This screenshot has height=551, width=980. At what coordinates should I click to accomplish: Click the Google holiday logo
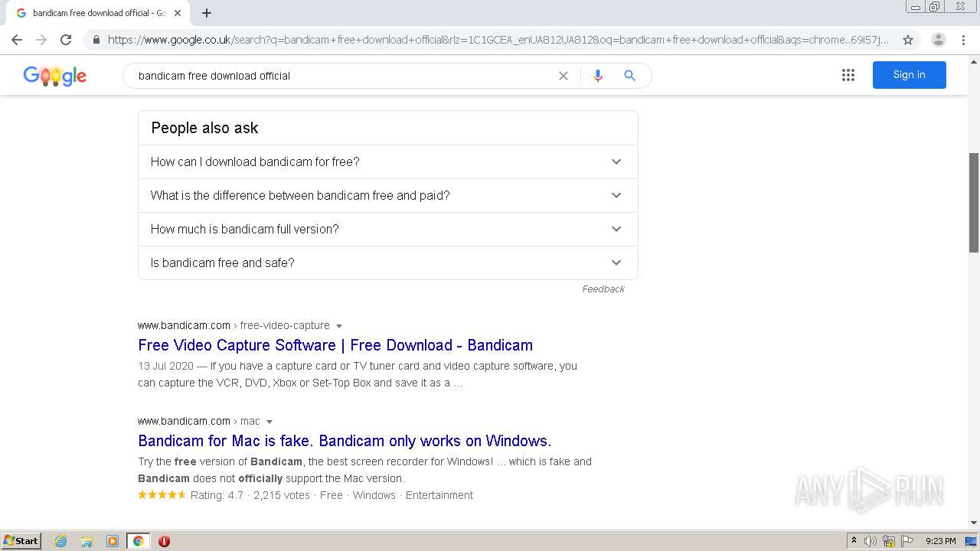(55, 75)
